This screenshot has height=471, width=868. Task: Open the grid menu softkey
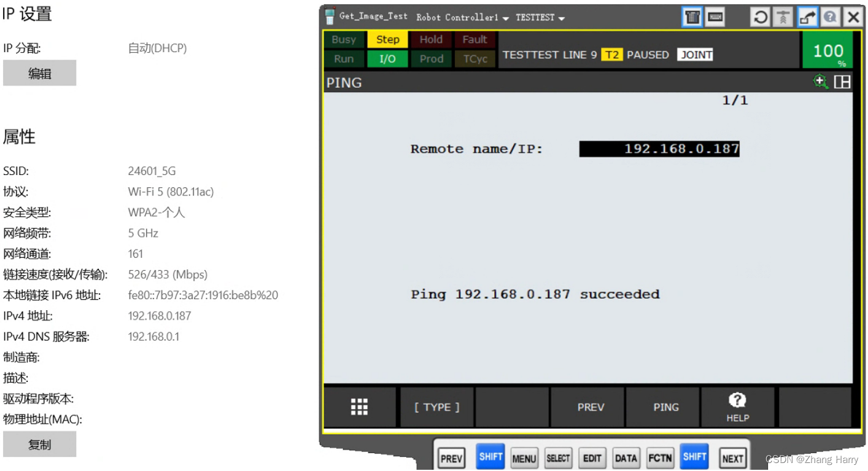pyautogui.click(x=360, y=407)
